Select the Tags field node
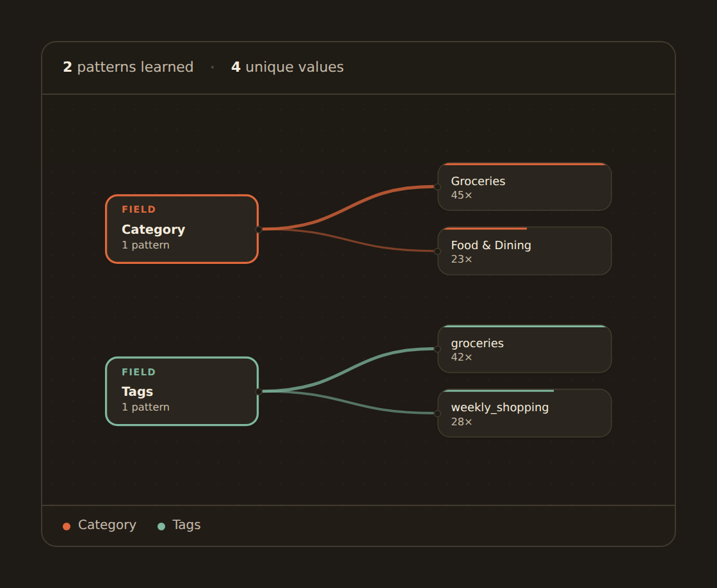Viewport: 717px width, 588px height. tap(182, 391)
